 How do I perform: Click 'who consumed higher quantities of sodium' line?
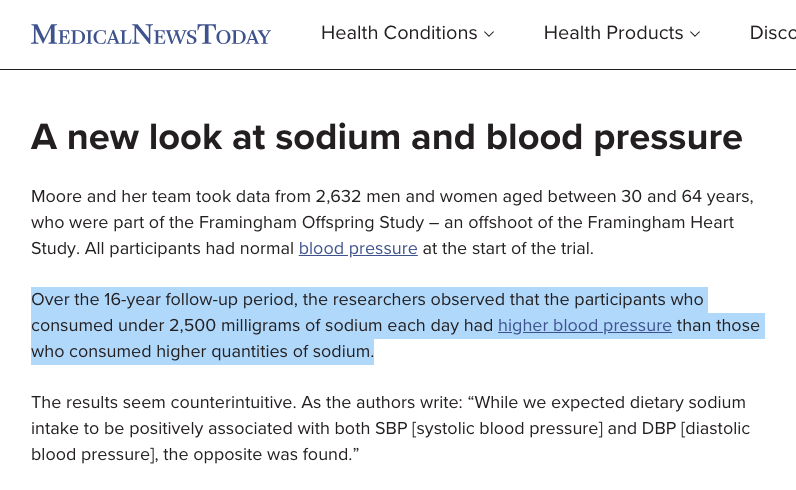202,351
